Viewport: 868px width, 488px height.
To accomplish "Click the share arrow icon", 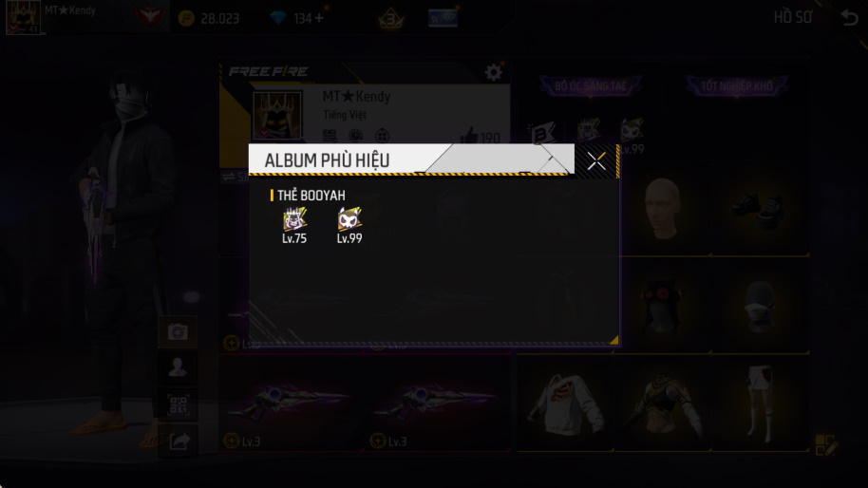I will tap(179, 441).
